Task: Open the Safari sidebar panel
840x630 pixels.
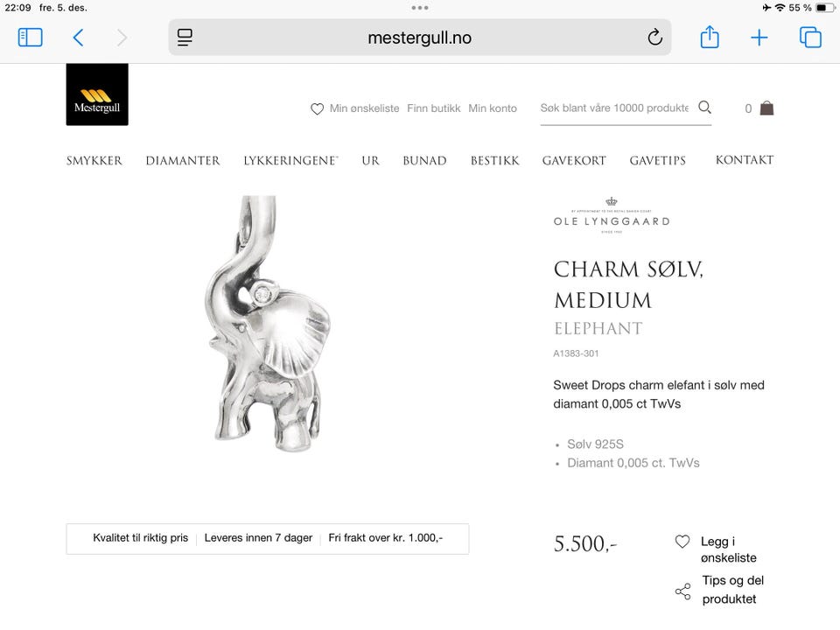Action: click(30, 38)
